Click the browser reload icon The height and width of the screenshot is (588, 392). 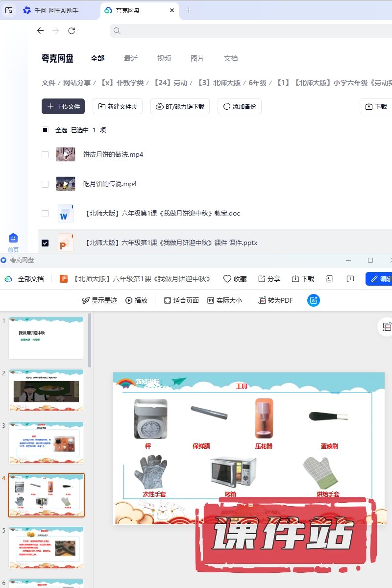click(x=72, y=31)
